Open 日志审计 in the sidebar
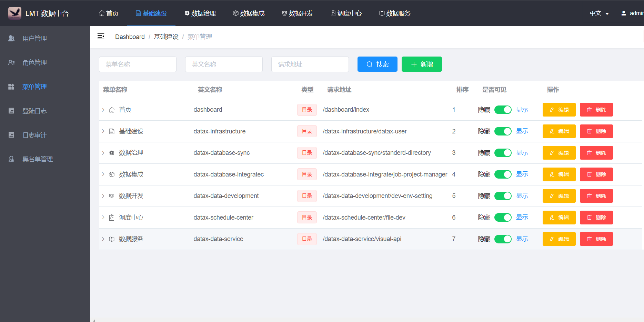 click(34, 135)
